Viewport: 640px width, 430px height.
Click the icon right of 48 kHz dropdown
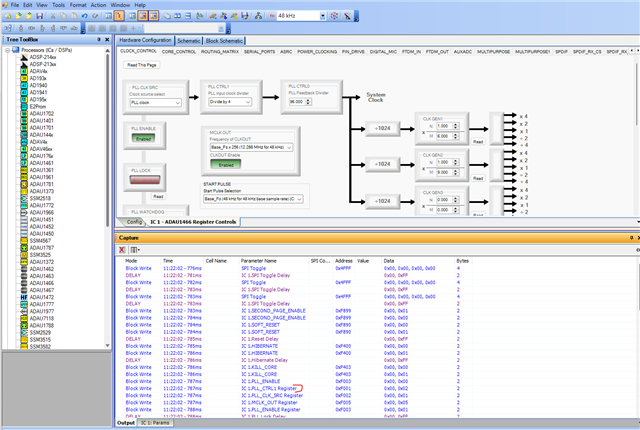[x=334, y=16]
